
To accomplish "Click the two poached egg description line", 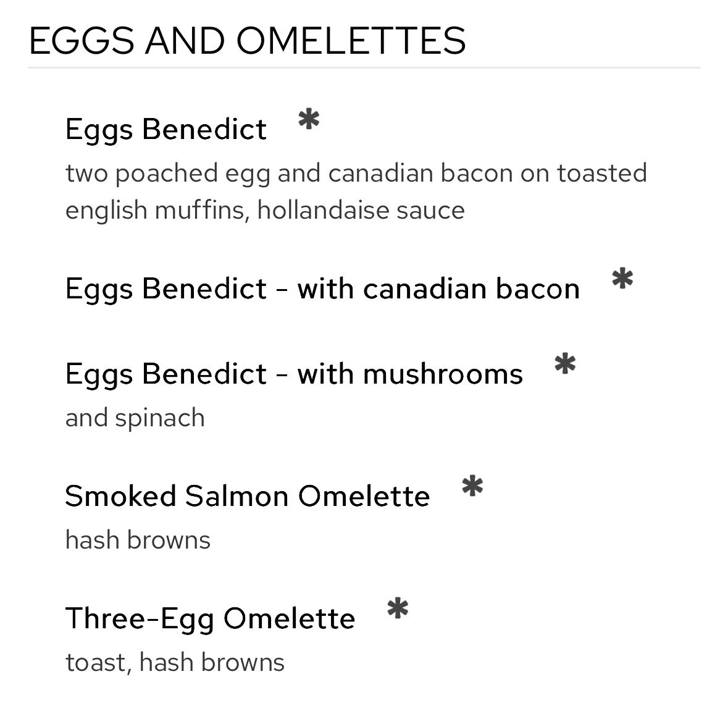I will (x=356, y=174).
